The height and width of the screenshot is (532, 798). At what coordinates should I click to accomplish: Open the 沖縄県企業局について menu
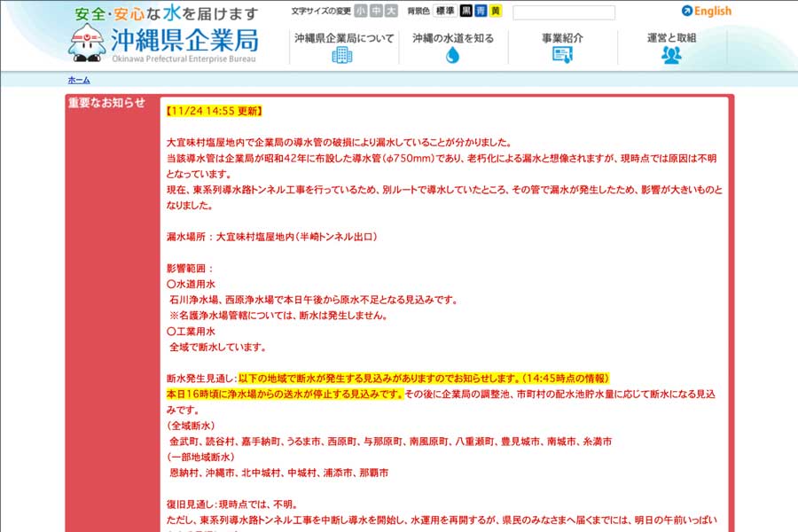point(342,37)
